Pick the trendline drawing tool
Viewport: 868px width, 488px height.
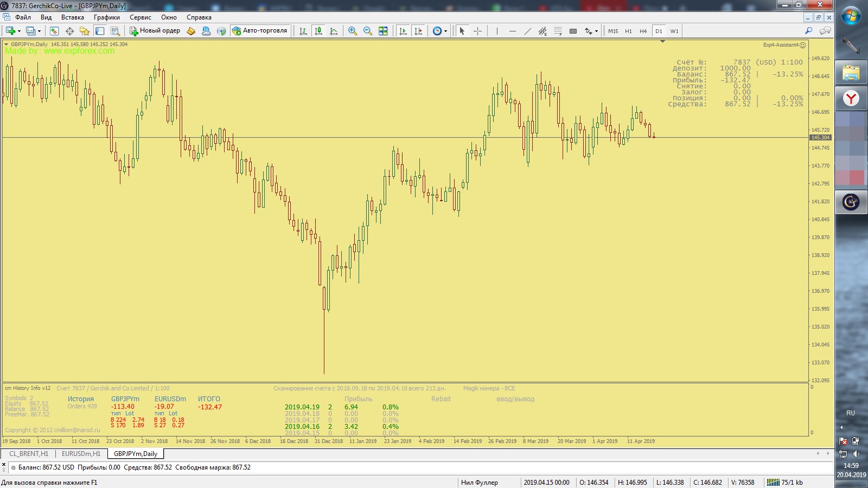click(527, 31)
